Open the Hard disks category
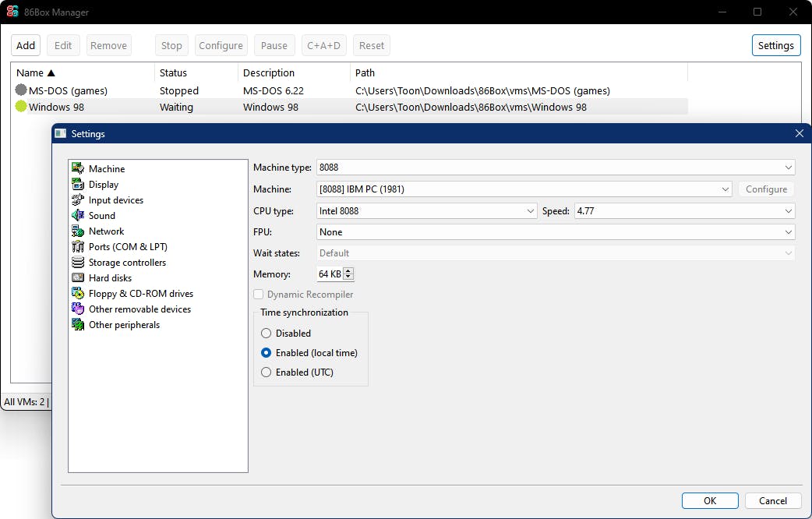Image resolution: width=812 pixels, height=519 pixels. coord(111,277)
